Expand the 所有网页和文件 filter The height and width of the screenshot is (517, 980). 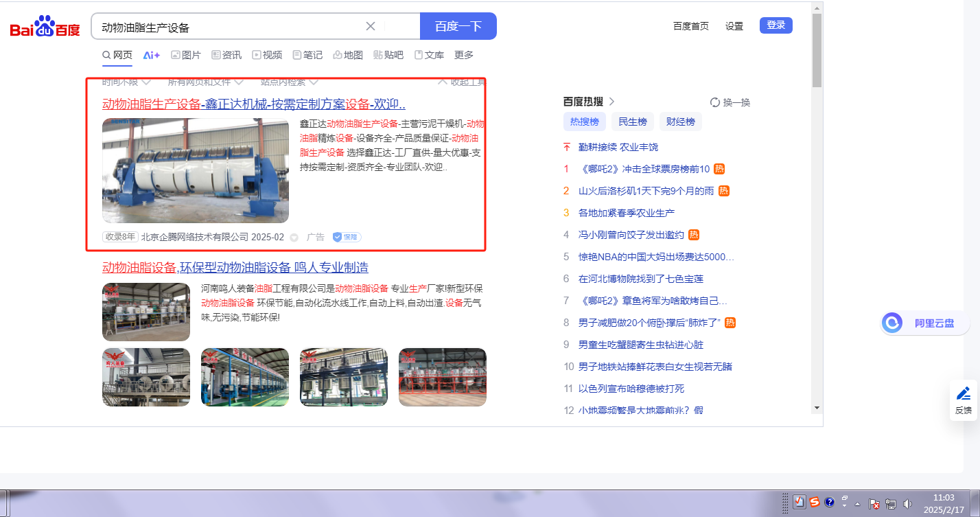(206, 82)
